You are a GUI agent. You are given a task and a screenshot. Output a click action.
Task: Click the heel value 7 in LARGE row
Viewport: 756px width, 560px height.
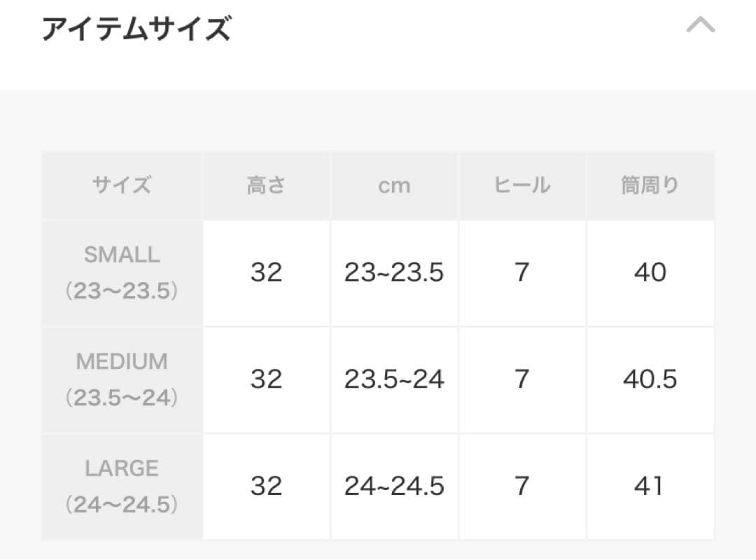[521, 484]
